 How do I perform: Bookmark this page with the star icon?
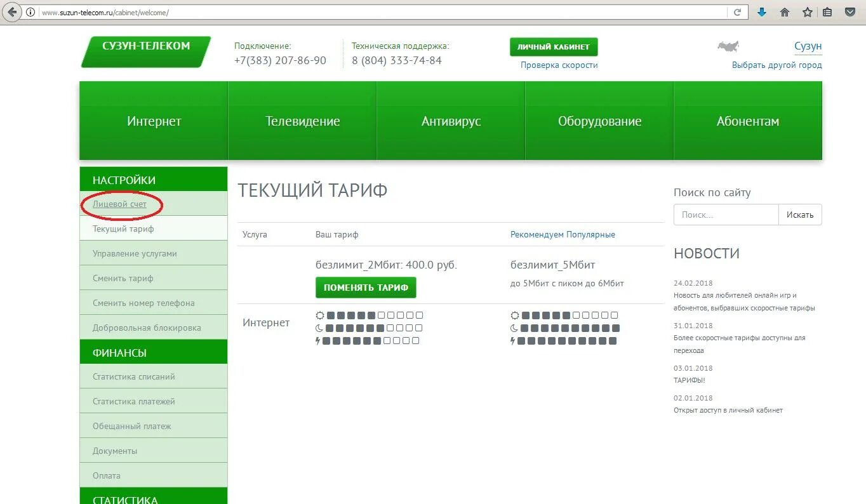click(806, 11)
